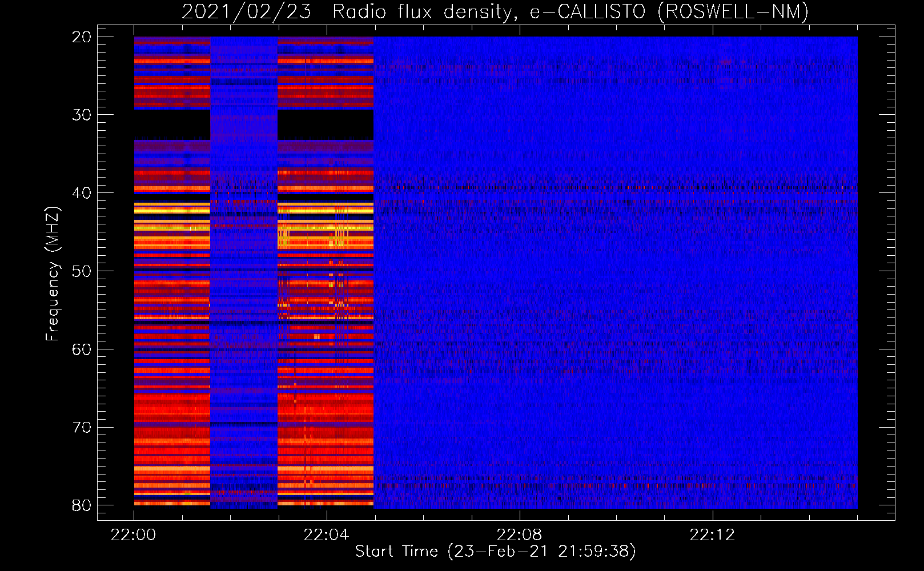This screenshot has height=571, width=924.
Task: Click the 'Start Time (23-Feb-21 21:59:38)' label
Action: click(x=495, y=552)
